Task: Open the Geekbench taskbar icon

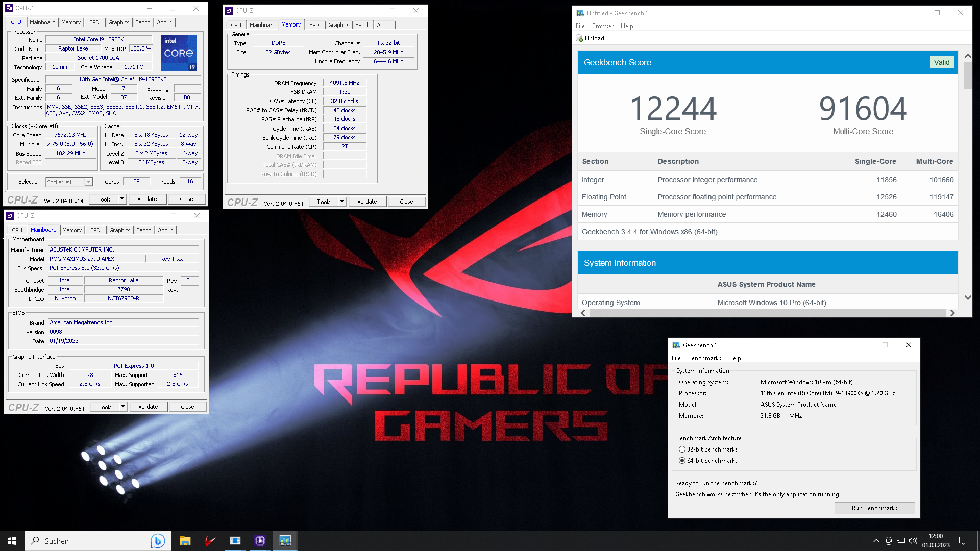Action: (x=285, y=541)
